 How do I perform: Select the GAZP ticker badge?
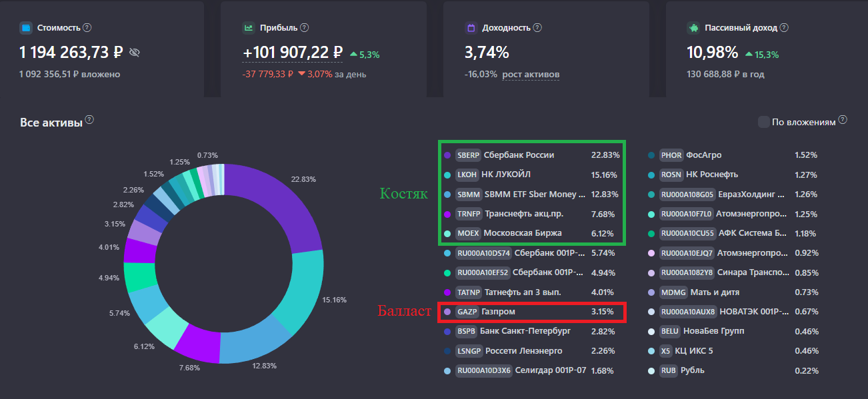click(467, 312)
